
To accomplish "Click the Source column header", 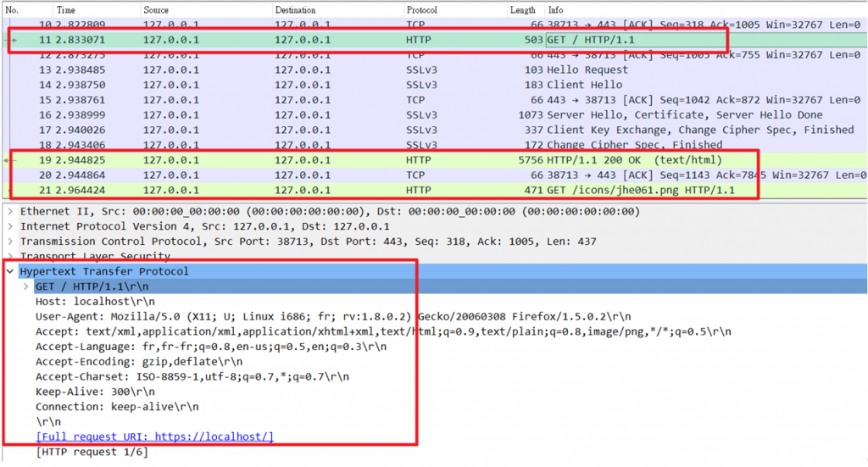I will click(x=156, y=10).
